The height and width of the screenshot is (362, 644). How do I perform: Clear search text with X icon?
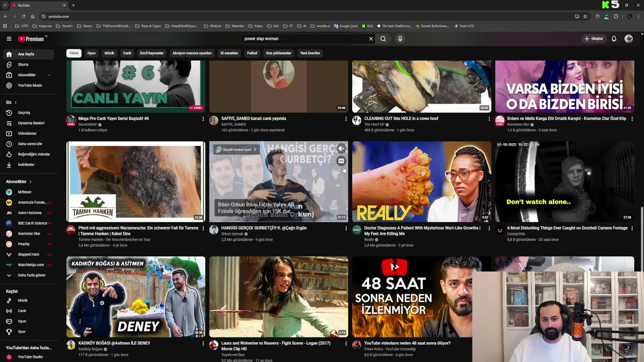pos(371,39)
